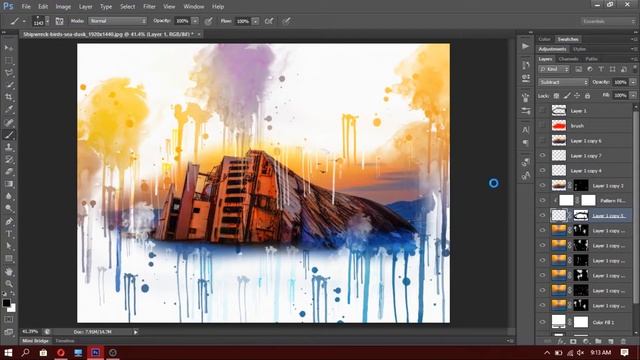Open the Filter menu
Viewport: 640px width, 360px height.
click(149, 7)
